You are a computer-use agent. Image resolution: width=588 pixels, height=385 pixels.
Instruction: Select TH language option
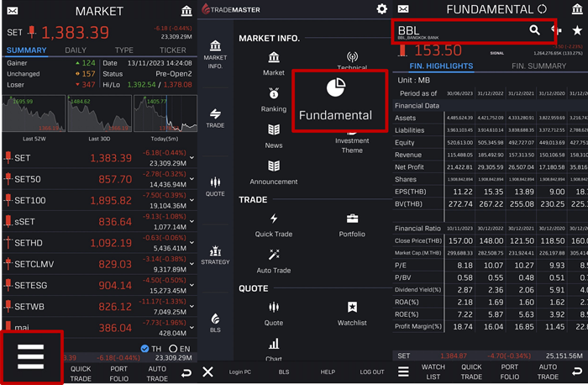point(151,349)
